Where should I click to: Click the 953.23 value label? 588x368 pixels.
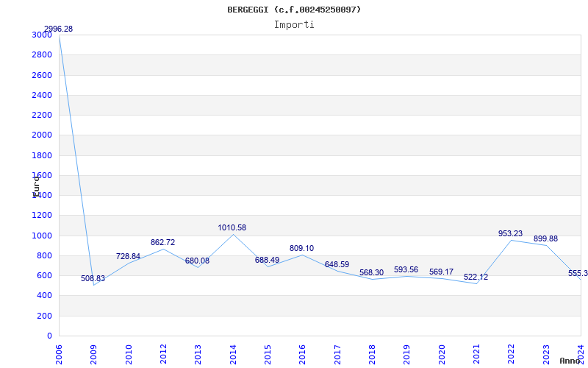coord(510,234)
